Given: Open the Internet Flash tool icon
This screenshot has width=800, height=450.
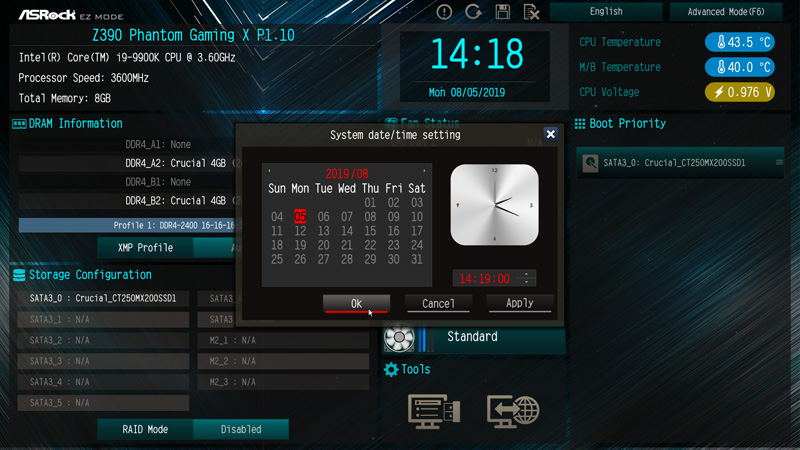Looking at the screenshot, I should point(513,411).
